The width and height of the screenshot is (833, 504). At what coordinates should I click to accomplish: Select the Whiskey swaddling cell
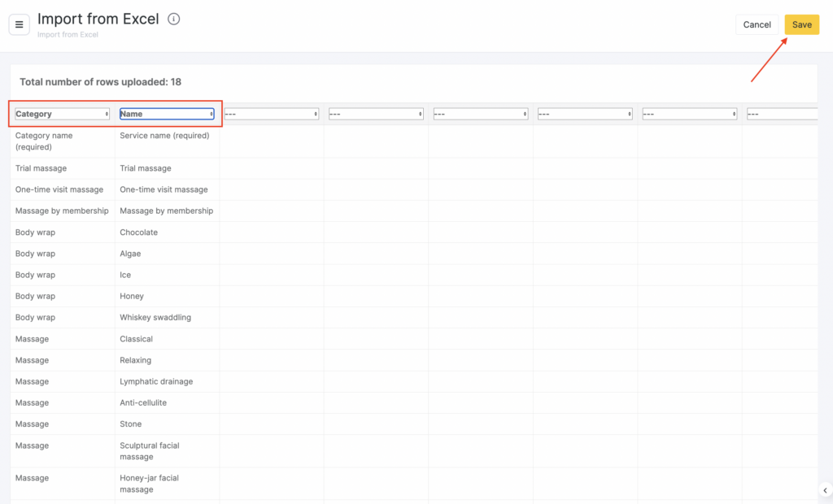tap(155, 318)
